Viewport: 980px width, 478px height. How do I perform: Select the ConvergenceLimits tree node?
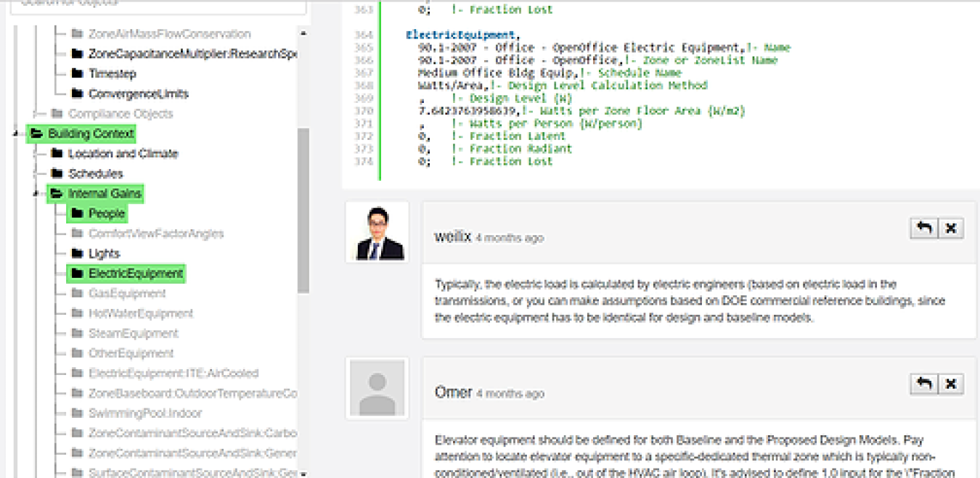click(x=139, y=94)
